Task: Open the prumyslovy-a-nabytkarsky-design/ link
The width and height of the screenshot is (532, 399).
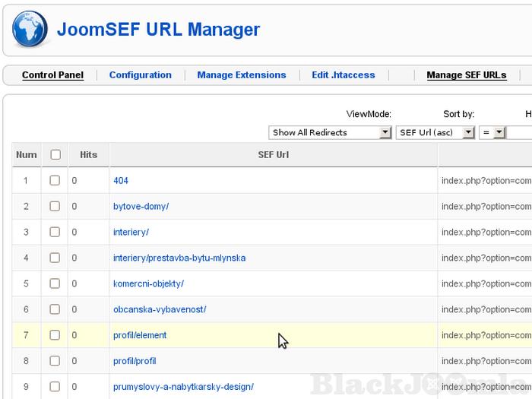Action: tap(183, 387)
